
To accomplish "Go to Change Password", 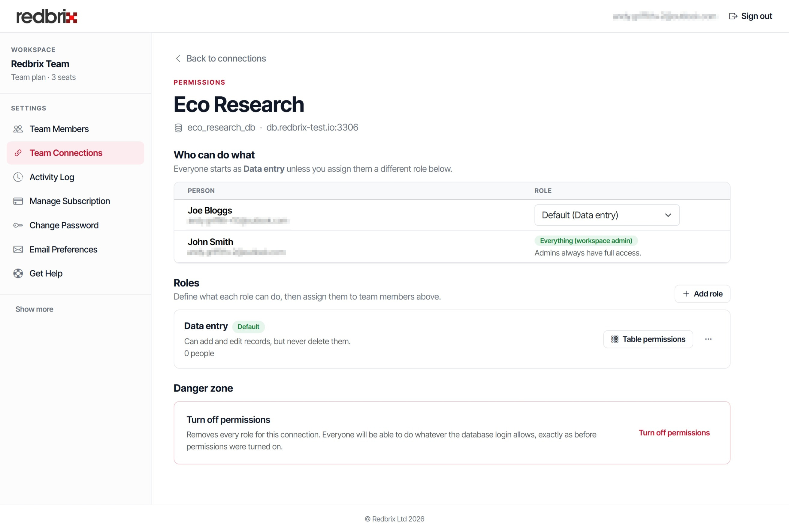I will click(75, 225).
